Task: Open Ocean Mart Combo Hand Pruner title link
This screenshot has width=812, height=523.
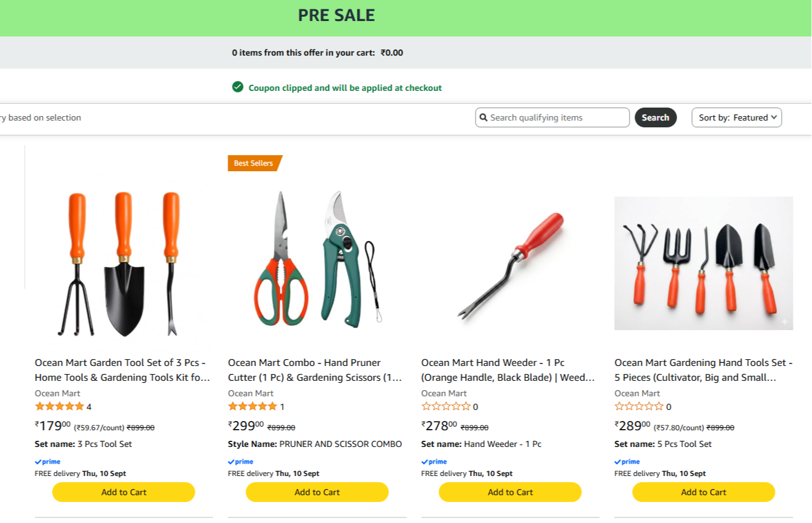Action: [x=315, y=370]
